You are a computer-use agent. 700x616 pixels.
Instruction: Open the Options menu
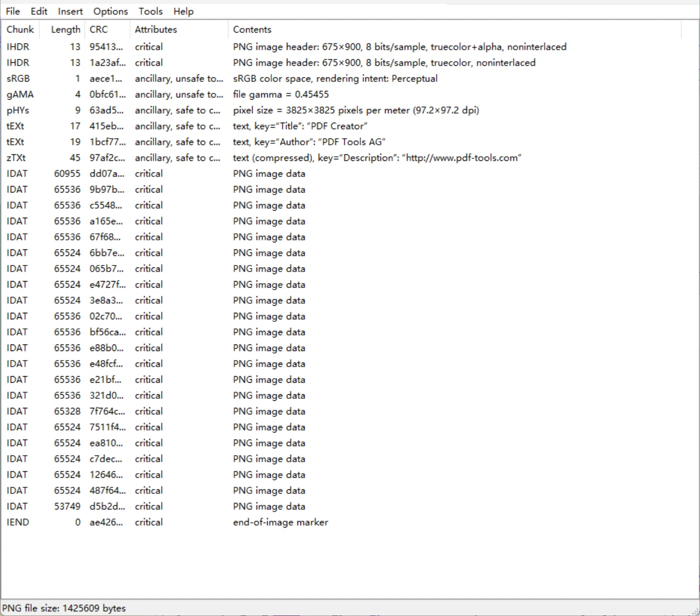pyautogui.click(x=110, y=11)
